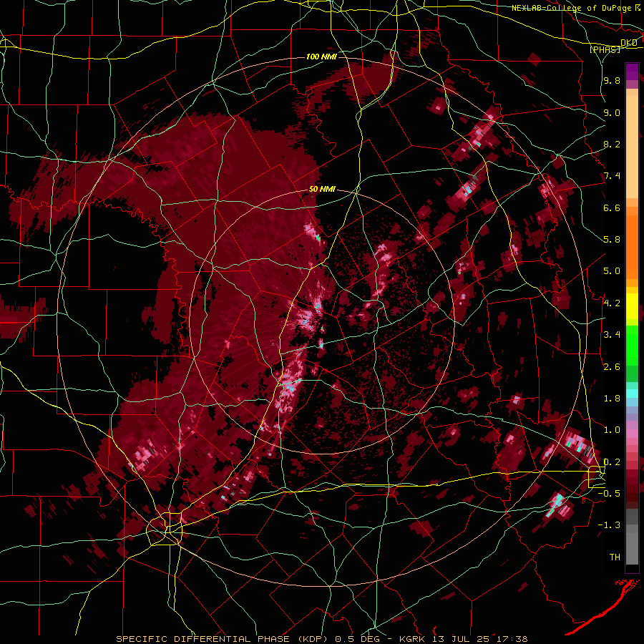Click the 6.6 scale value
Viewport: 644px width, 644px height.
[612, 208]
